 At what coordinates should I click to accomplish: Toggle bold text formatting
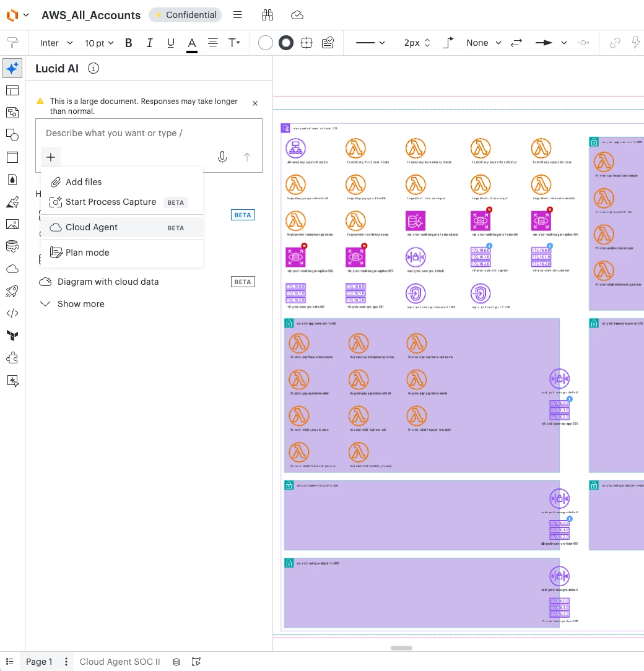tap(128, 43)
